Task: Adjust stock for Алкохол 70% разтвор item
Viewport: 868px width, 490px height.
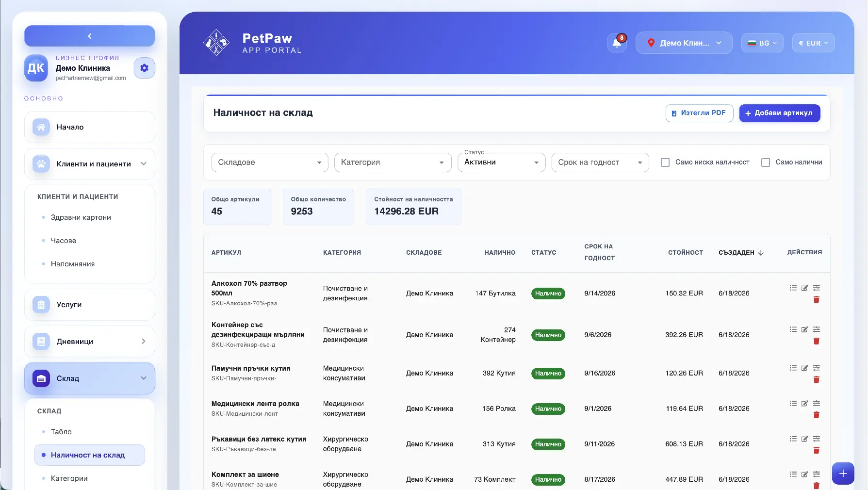Action: [817, 288]
